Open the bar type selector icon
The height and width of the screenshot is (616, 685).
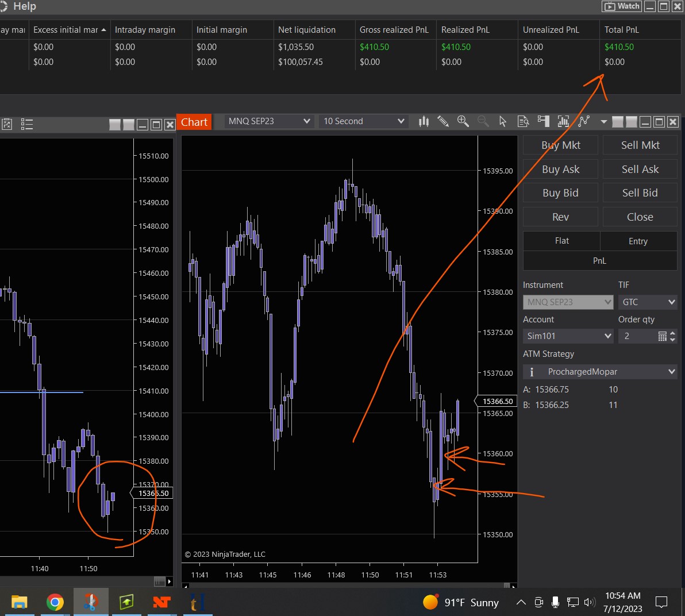(424, 121)
